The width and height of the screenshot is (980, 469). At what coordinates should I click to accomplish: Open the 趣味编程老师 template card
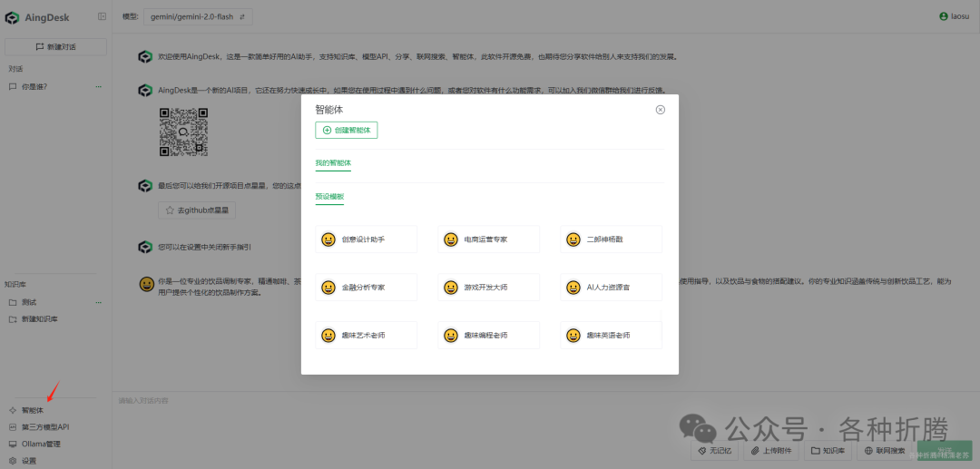(x=488, y=336)
